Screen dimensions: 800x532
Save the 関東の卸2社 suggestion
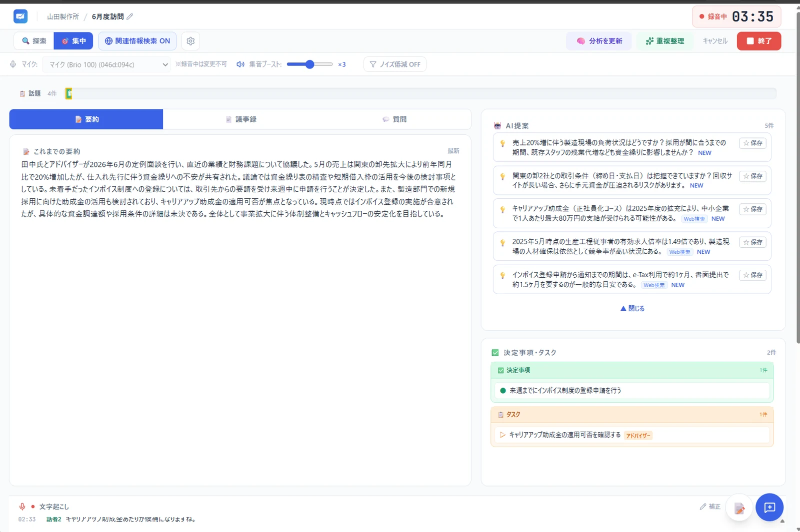tap(752, 176)
